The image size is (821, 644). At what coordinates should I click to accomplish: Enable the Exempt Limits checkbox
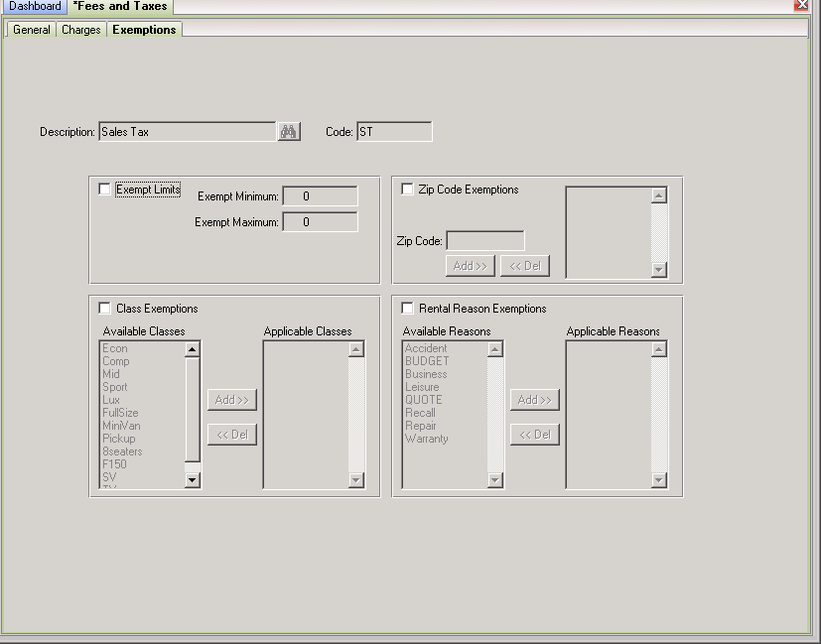coord(104,189)
